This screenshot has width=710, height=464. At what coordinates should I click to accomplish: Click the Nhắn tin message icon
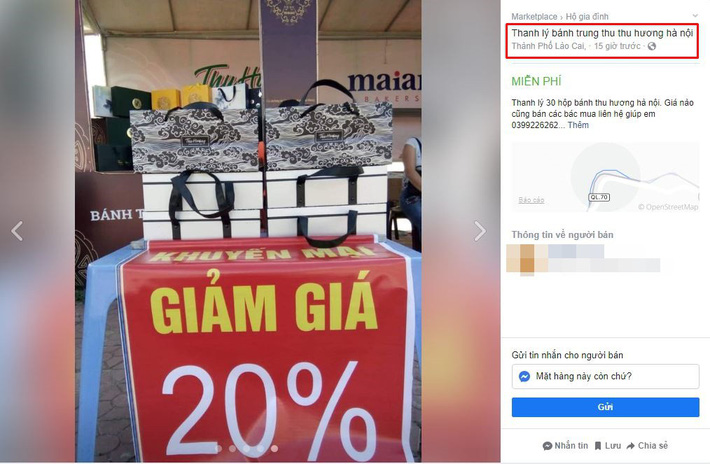[x=547, y=446]
